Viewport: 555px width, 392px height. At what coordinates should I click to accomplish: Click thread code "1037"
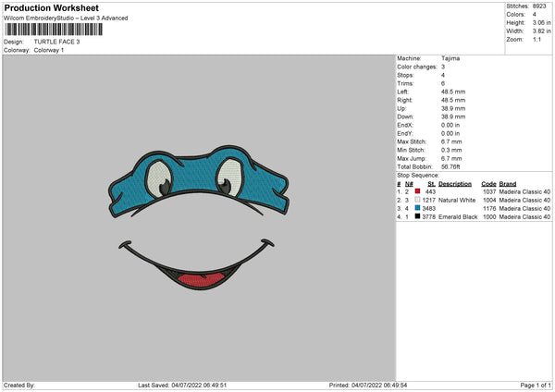489,191
